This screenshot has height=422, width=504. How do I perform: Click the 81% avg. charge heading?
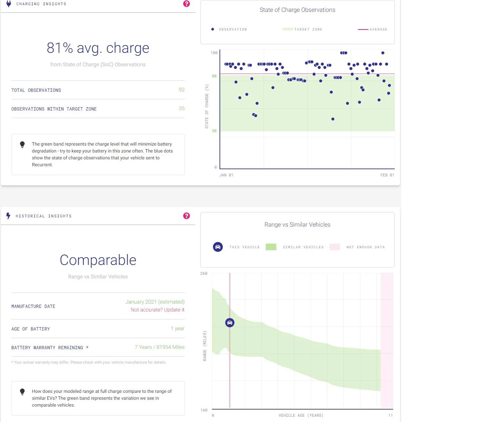(98, 48)
